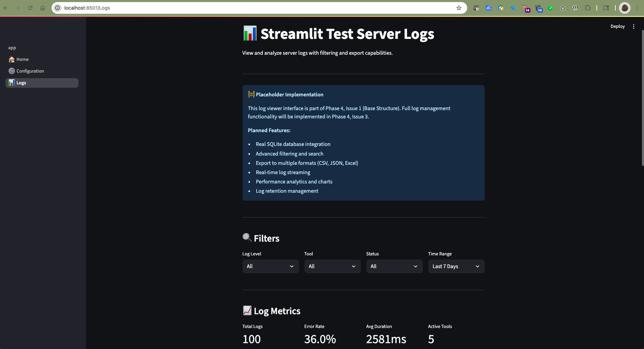Open the extension with the blue 14 badge

tap(539, 8)
